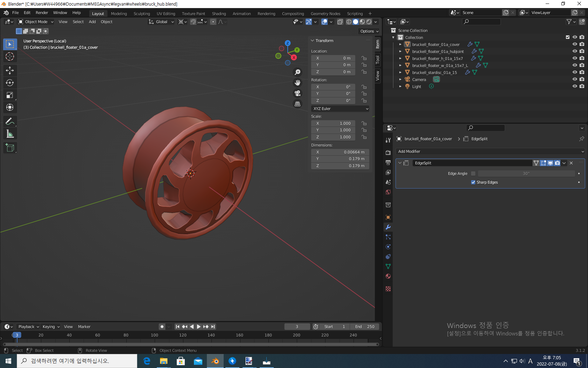
Task: Open the XYZ Euler rotation mode dropdown
Action: point(340,109)
